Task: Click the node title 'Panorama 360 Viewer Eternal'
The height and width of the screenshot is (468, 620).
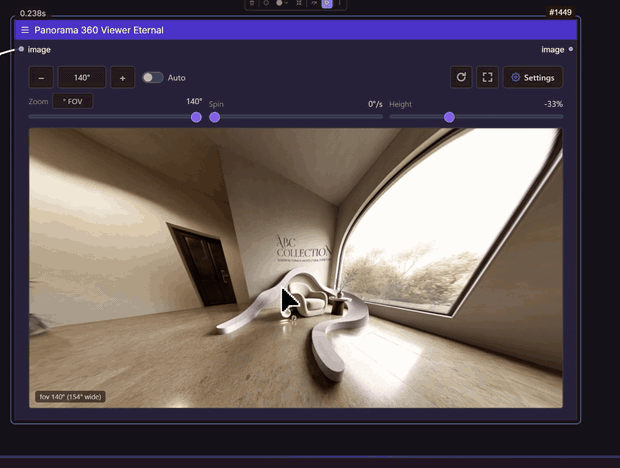Action: pos(99,30)
